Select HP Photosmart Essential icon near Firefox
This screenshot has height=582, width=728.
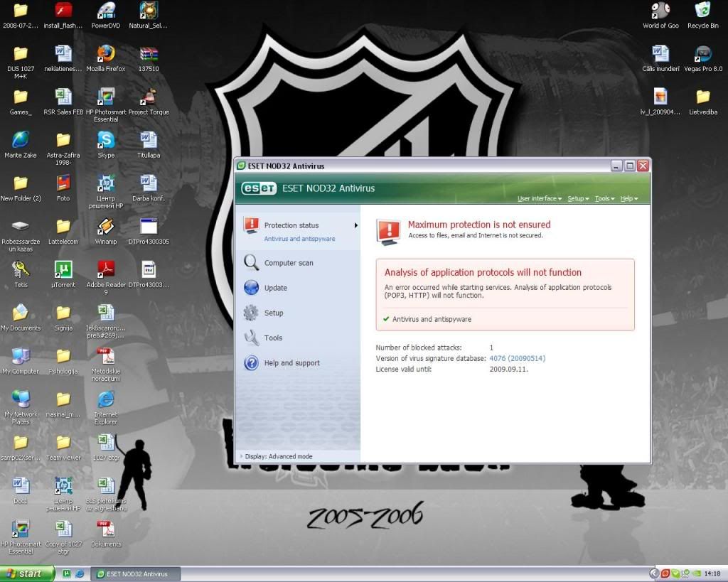[x=106, y=105]
